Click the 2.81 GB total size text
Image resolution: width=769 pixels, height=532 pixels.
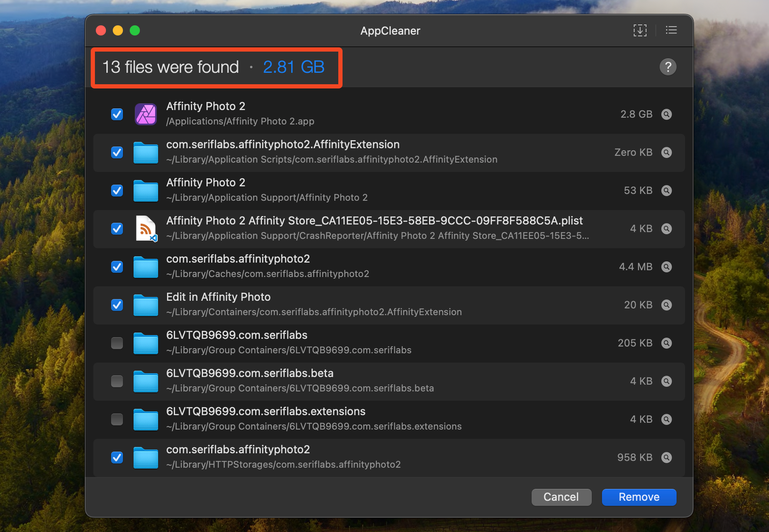(x=294, y=67)
